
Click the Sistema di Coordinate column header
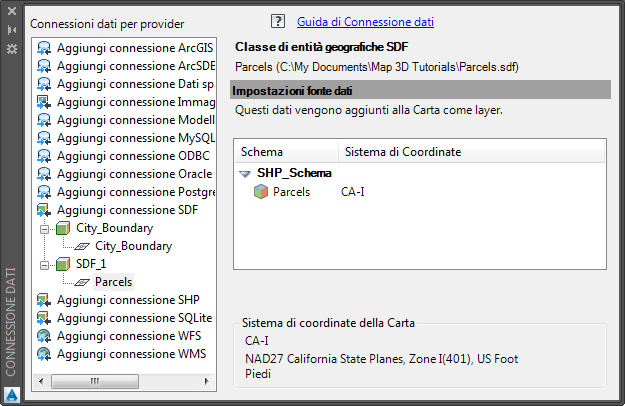pos(402,151)
